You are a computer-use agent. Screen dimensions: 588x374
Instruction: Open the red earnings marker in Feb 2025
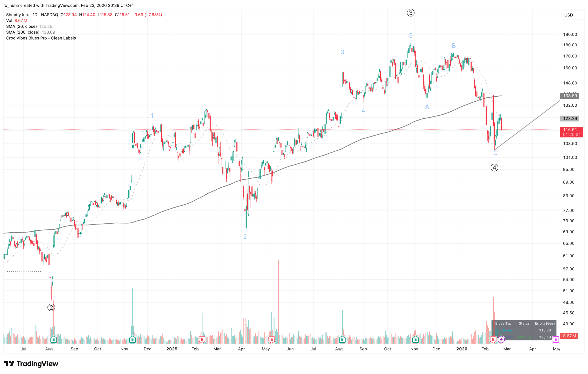[x=202, y=339]
